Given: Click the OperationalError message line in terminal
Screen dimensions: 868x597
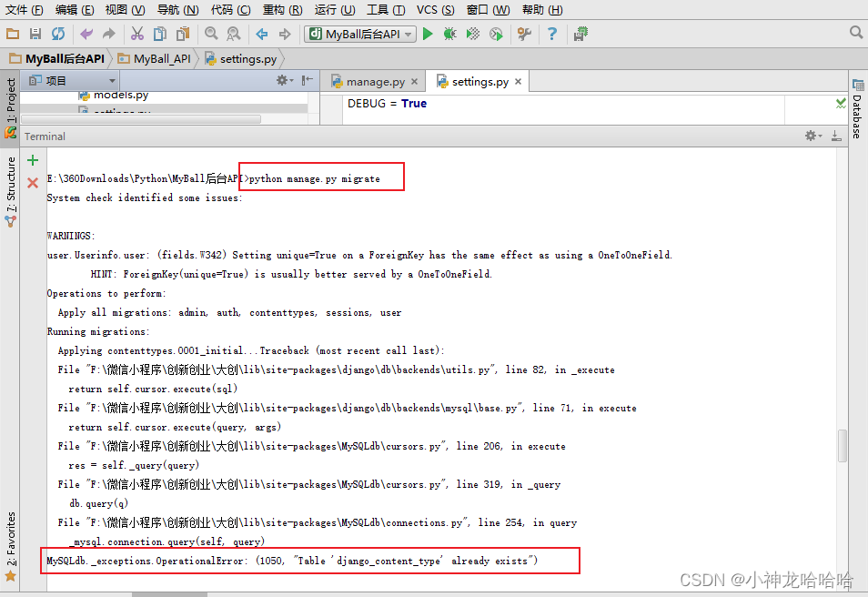Looking at the screenshot, I should click(292, 561).
